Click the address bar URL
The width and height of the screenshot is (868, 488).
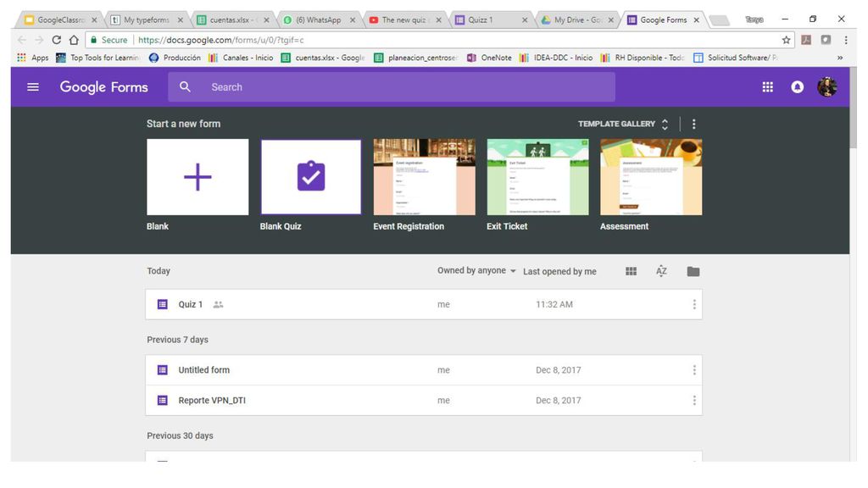[x=221, y=40]
